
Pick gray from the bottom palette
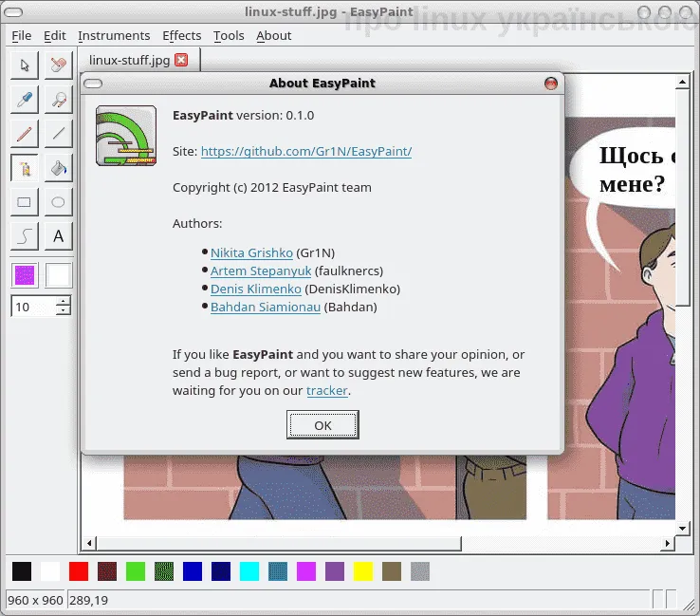coord(420,571)
